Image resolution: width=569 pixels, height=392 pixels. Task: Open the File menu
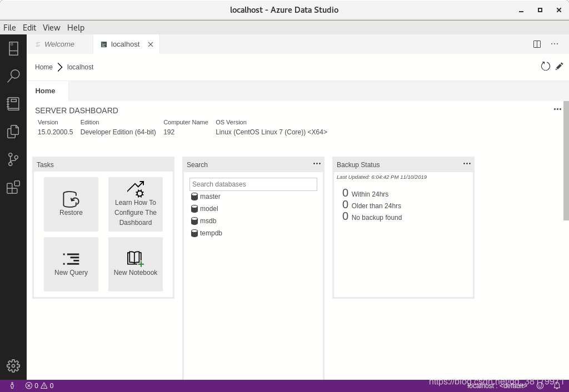9,28
